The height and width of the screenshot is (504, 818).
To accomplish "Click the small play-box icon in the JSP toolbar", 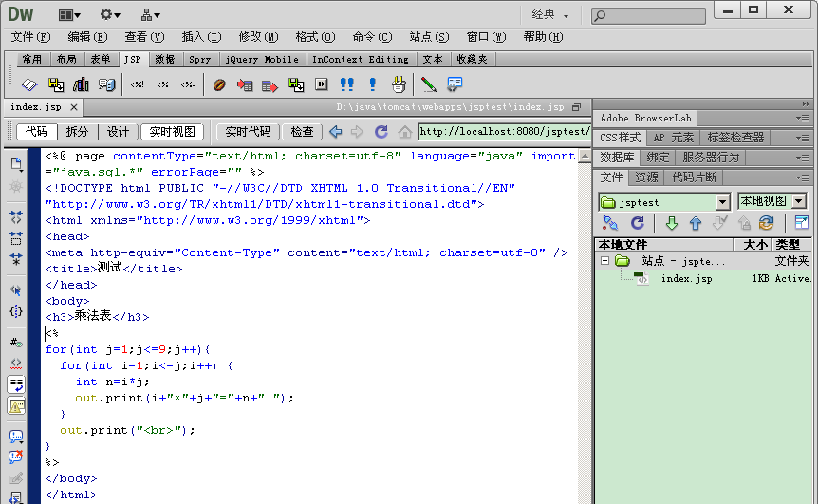I will 322,84.
